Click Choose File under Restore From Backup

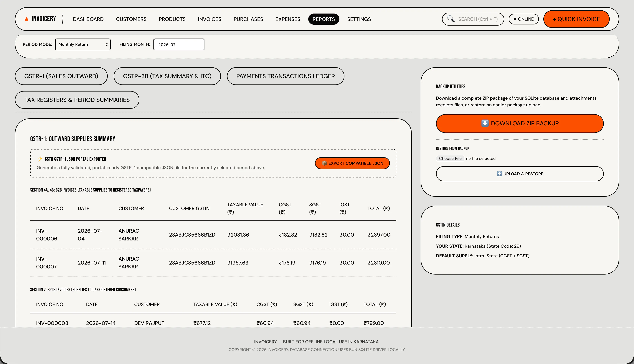click(x=450, y=159)
